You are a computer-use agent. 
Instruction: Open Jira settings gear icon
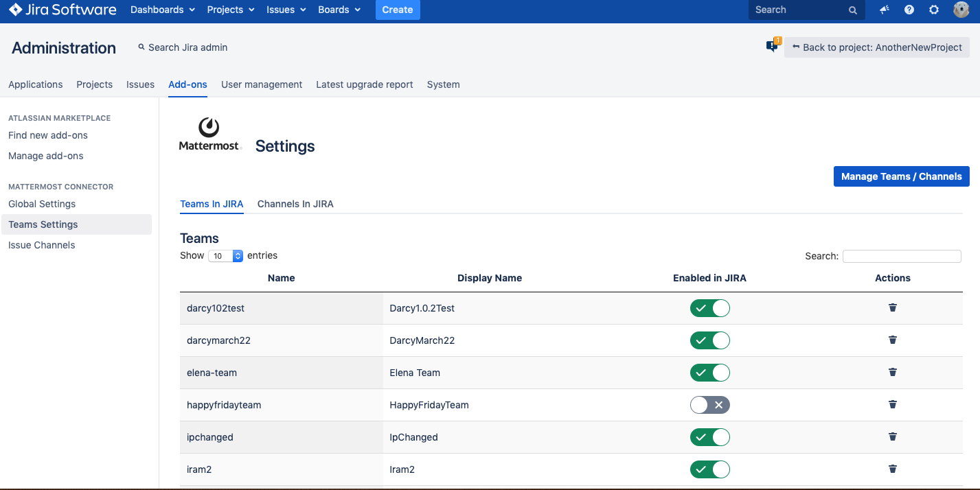coord(934,10)
